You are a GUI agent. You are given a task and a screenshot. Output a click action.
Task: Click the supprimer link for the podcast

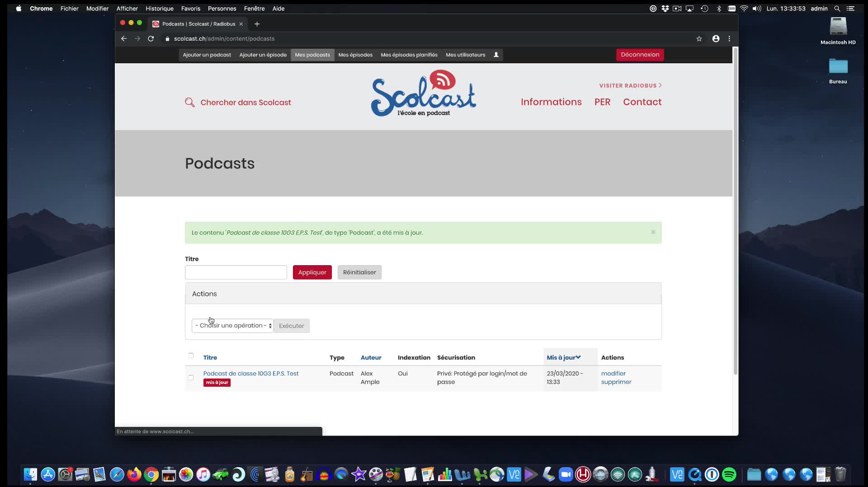pos(616,382)
